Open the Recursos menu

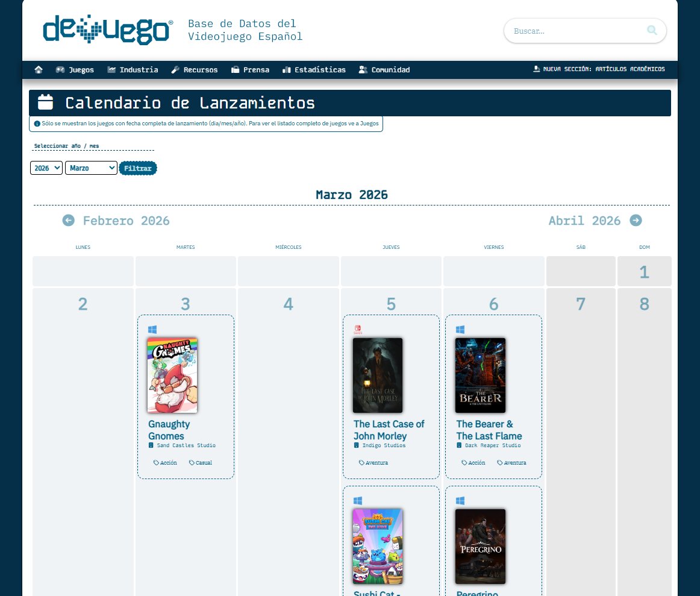194,70
